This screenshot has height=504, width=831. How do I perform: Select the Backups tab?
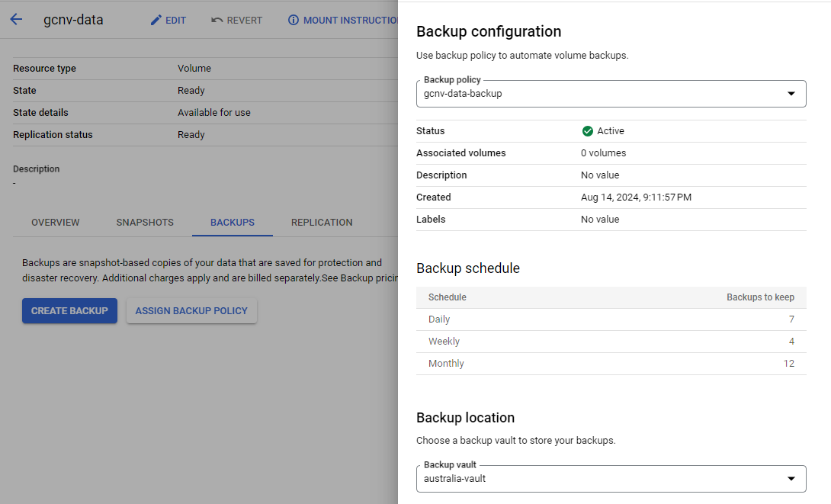point(233,223)
